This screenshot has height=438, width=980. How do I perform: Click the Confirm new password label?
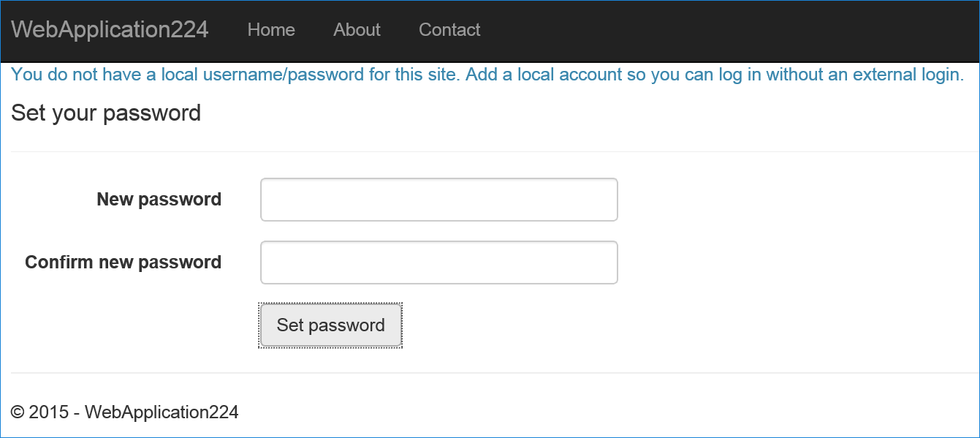[122, 262]
